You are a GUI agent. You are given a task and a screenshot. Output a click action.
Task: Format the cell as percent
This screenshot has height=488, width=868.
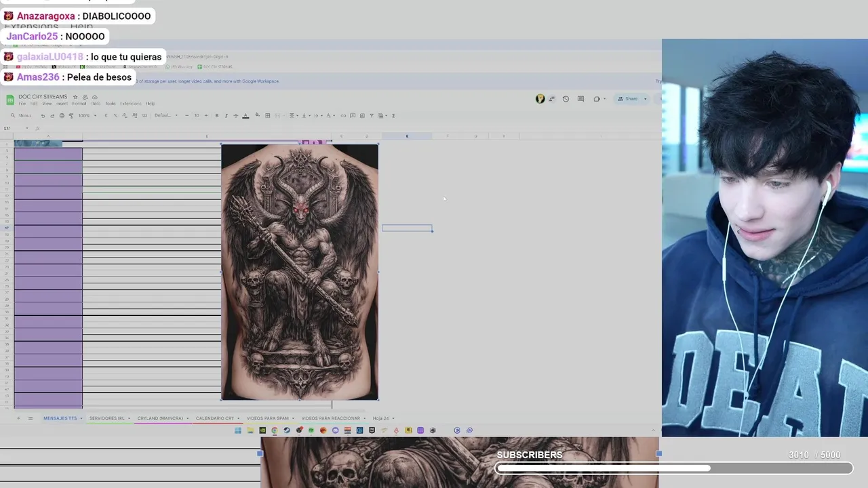click(x=115, y=115)
